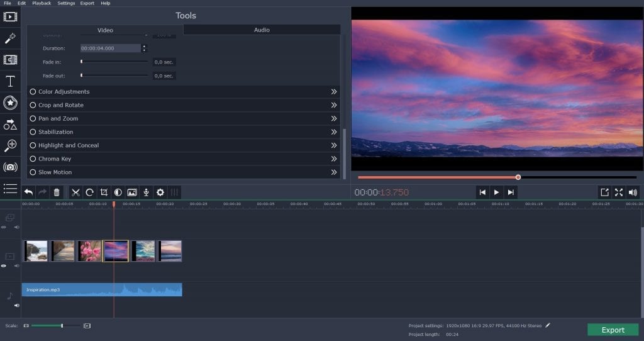Screen dimensions: 644x341
Task: Select the pink flowers clip thumbnail
Action: [89, 250]
